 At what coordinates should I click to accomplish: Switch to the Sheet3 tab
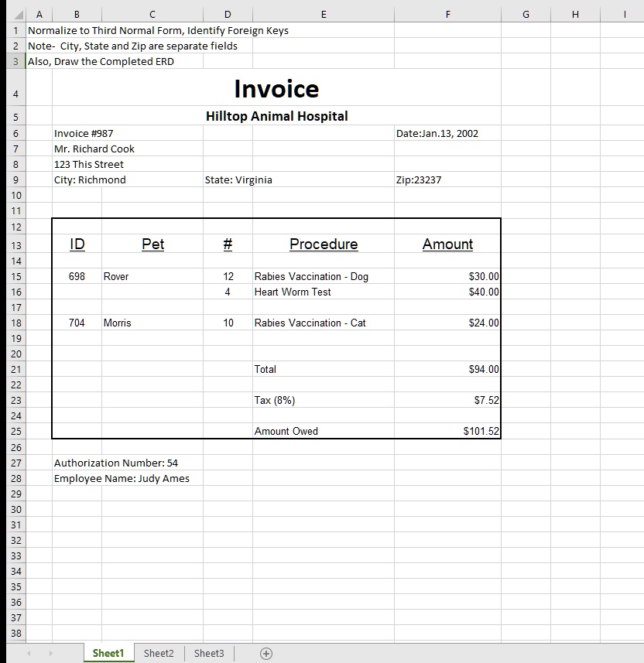(x=209, y=653)
